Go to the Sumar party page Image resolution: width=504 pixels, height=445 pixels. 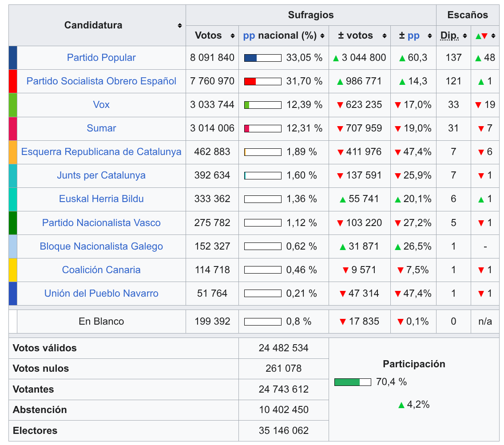pyautogui.click(x=101, y=128)
